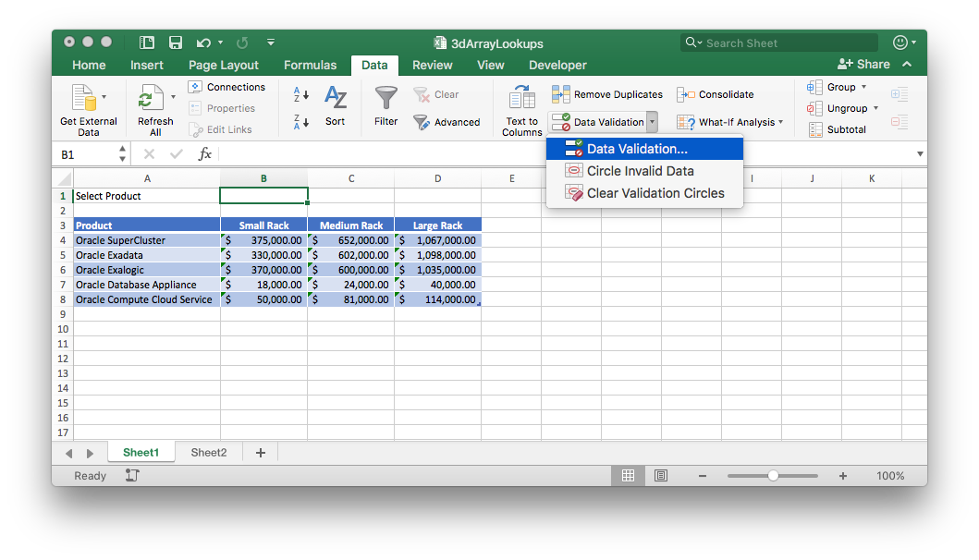Switch to the Review tab
This screenshot has height=560, width=979.
(x=432, y=65)
